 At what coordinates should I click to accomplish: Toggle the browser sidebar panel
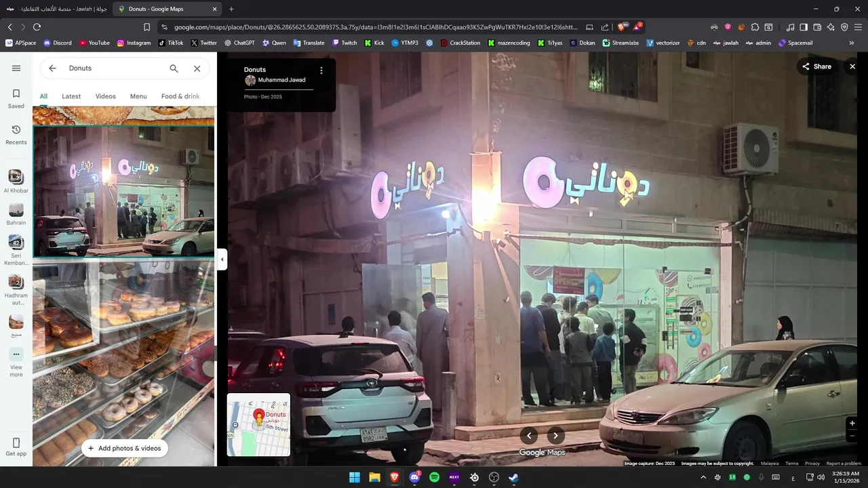(804, 27)
